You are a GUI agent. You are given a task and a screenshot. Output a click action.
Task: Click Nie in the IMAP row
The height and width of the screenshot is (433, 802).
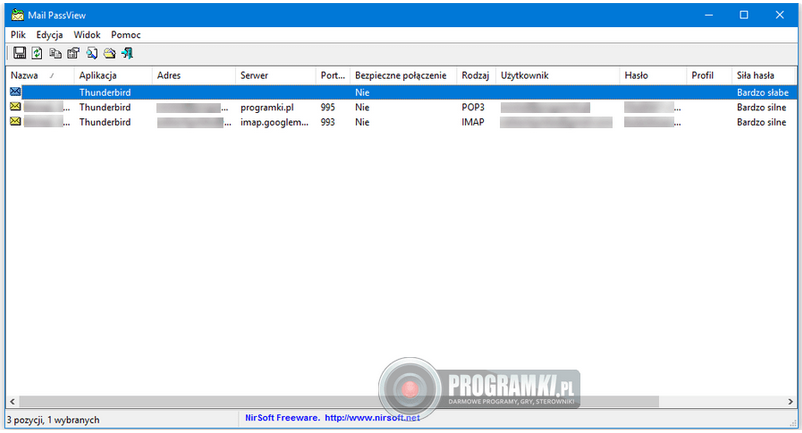[362, 122]
